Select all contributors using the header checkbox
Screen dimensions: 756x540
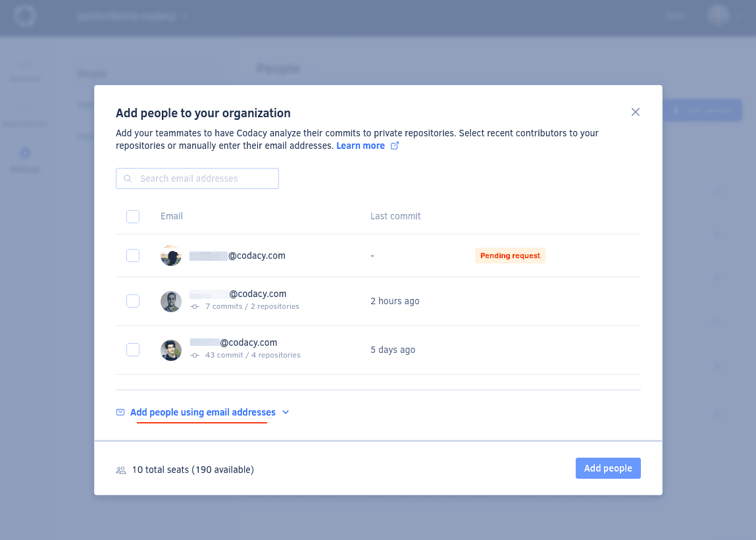pos(133,216)
